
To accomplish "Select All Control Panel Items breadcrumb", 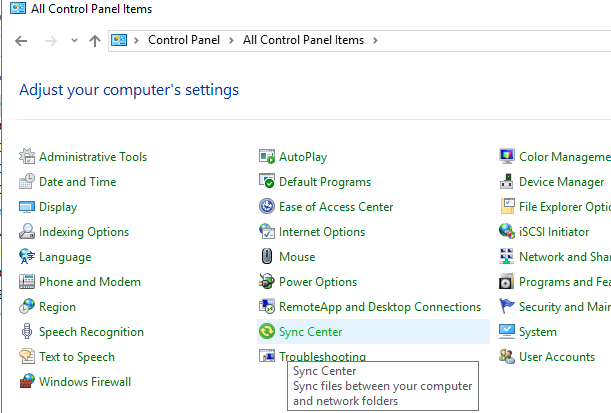I will pos(304,40).
